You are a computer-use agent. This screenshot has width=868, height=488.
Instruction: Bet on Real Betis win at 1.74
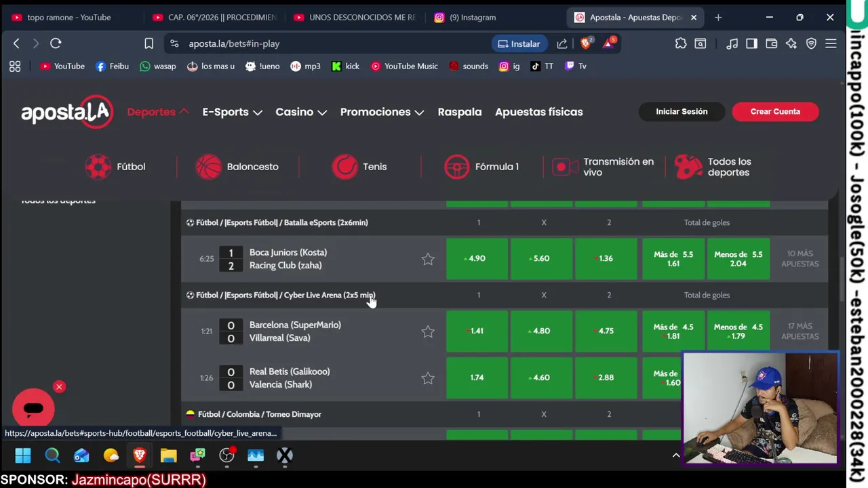pyautogui.click(x=477, y=378)
